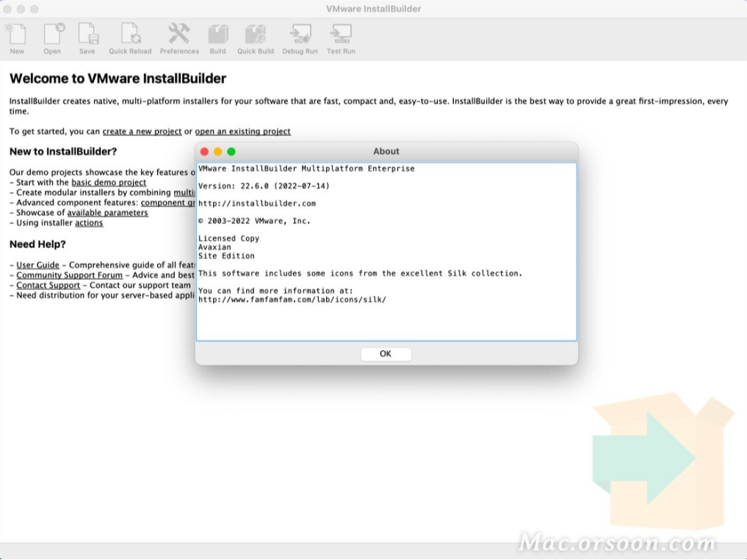Click the Debug Run toolbar icon
Image resolution: width=747 pixels, height=560 pixels.
[x=300, y=39]
